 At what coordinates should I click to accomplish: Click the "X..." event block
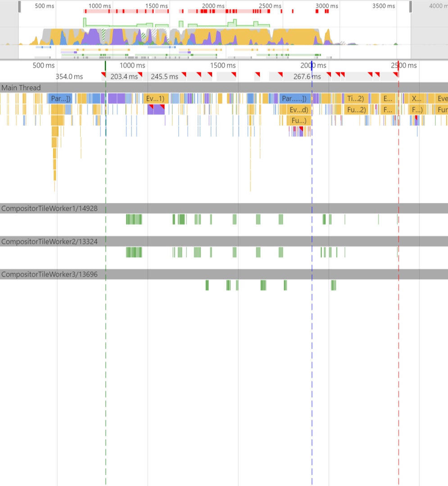[417, 99]
